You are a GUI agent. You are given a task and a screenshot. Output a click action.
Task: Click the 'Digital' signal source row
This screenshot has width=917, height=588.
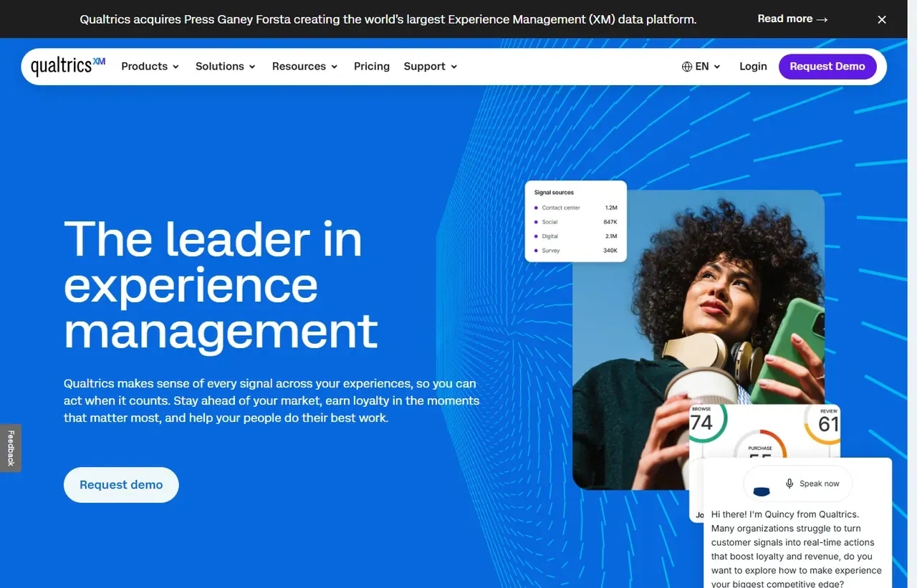[576, 236]
